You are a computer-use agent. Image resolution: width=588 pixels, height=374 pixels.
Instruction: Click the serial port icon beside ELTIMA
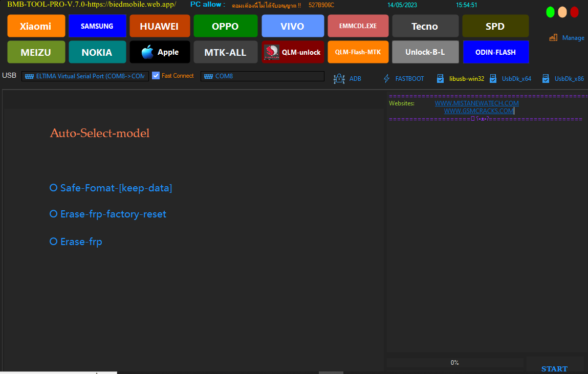[x=29, y=76]
